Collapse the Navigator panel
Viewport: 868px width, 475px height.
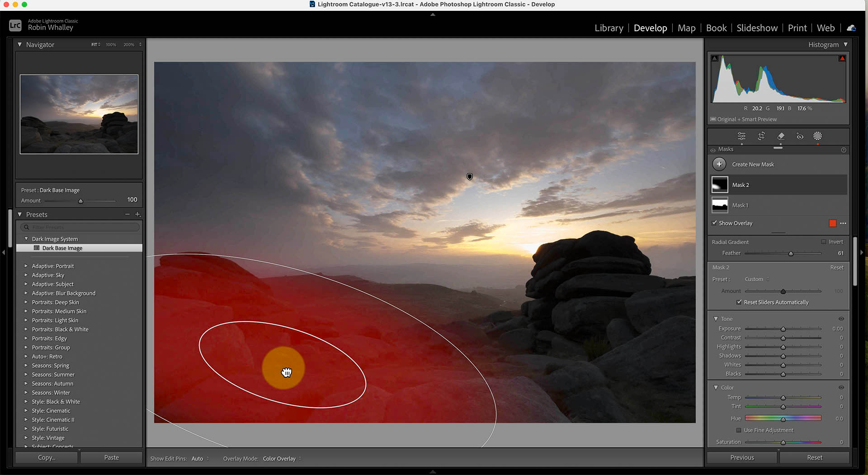coord(20,44)
